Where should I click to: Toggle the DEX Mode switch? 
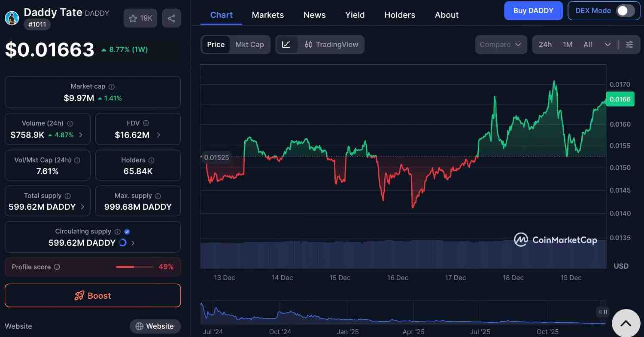625,11
